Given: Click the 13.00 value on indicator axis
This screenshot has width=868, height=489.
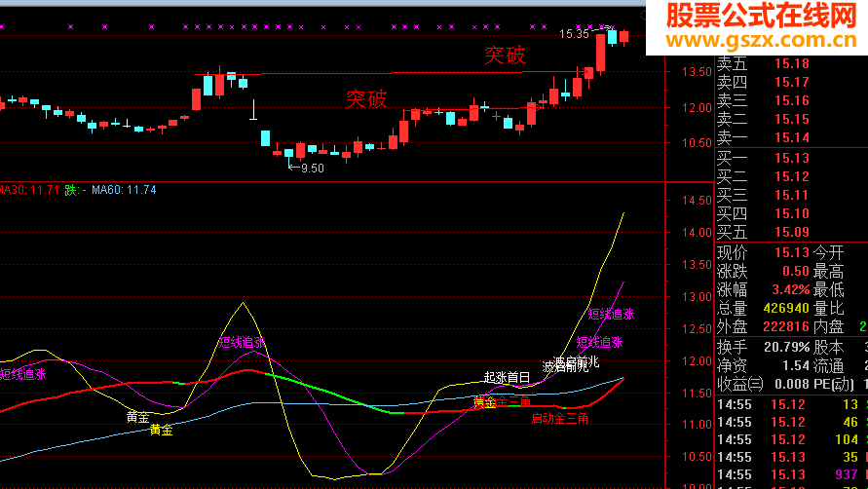Looking at the screenshot, I should [x=698, y=297].
